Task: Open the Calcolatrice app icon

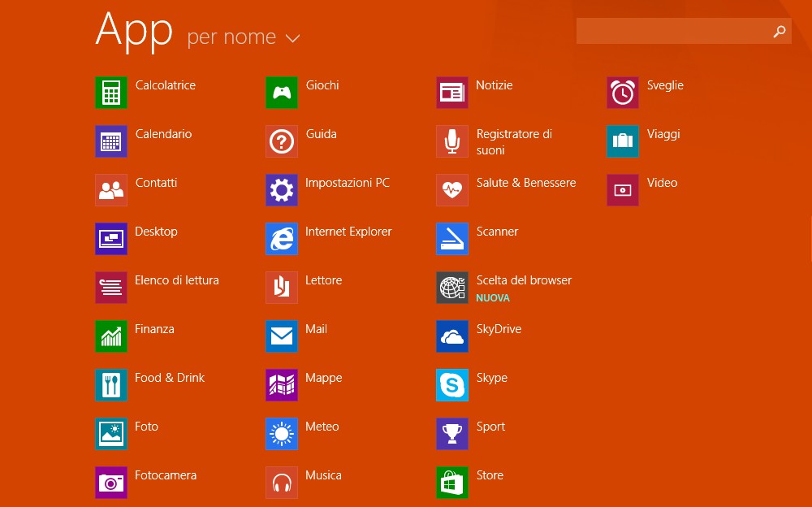Action: [110, 93]
